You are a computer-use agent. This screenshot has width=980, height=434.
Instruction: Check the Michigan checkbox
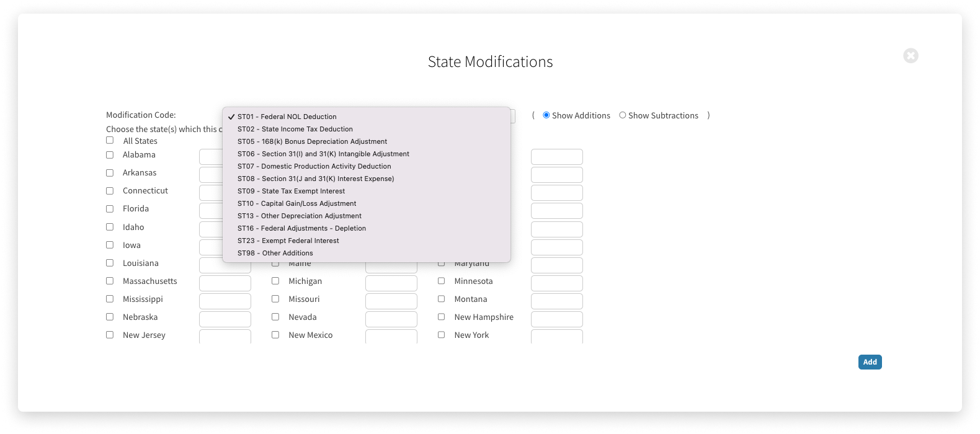(275, 281)
